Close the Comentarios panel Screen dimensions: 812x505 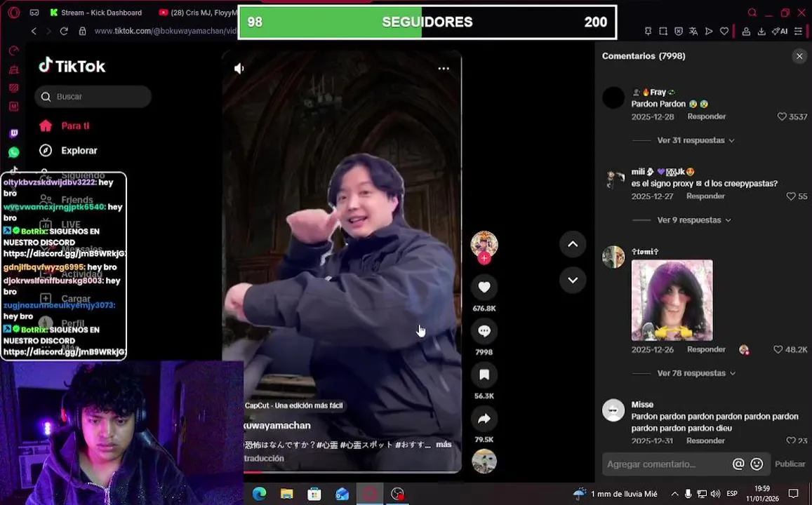pyautogui.click(x=799, y=56)
